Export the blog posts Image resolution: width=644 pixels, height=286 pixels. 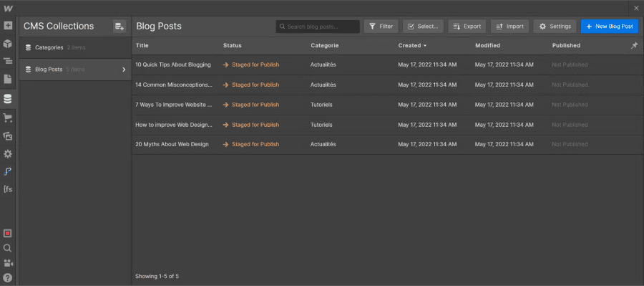point(467,27)
